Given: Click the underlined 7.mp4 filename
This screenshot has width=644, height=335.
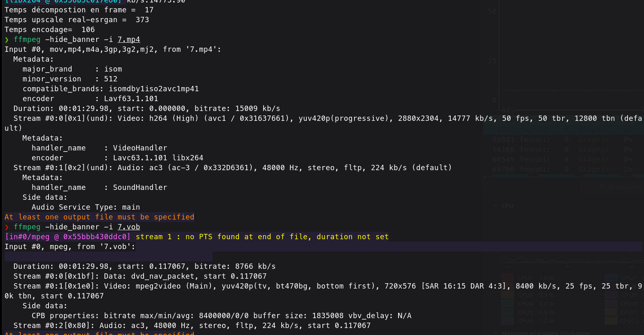Looking at the screenshot, I should [x=129, y=39].
